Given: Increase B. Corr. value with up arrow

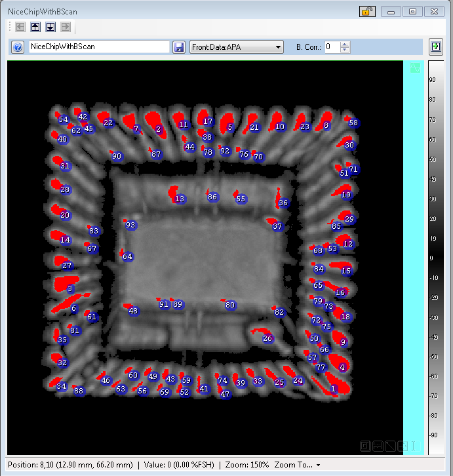Looking at the screenshot, I should pyautogui.click(x=345, y=44).
